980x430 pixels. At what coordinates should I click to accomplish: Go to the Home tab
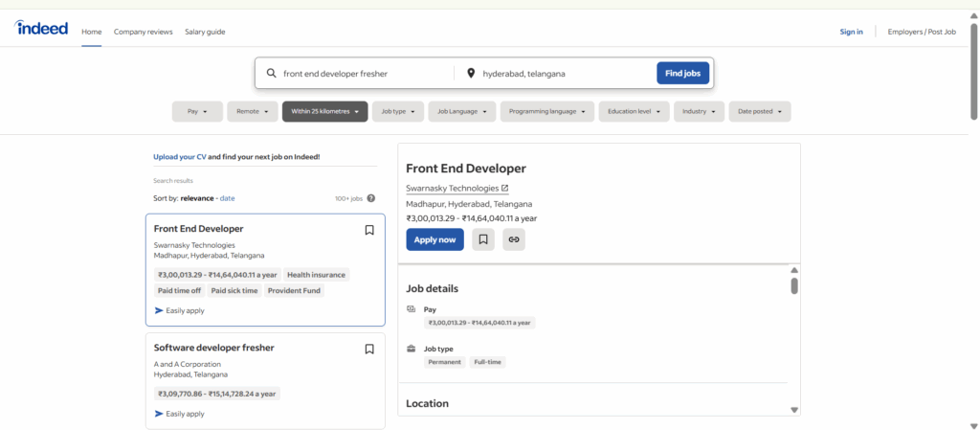(91, 32)
